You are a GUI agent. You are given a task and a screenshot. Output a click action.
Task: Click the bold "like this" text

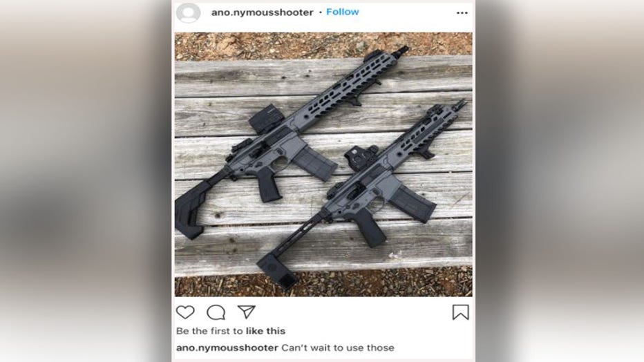coord(265,331)
